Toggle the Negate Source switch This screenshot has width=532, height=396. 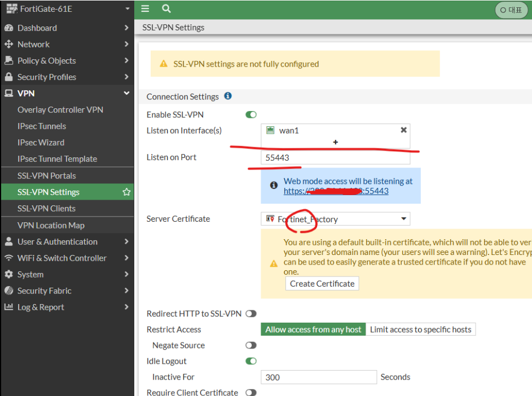click(251, 345)
